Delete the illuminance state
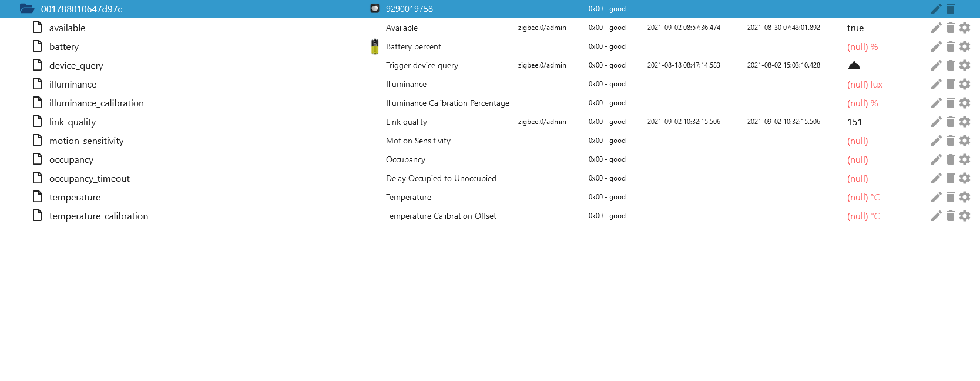 pyautogui.click(x=951, y=84)
